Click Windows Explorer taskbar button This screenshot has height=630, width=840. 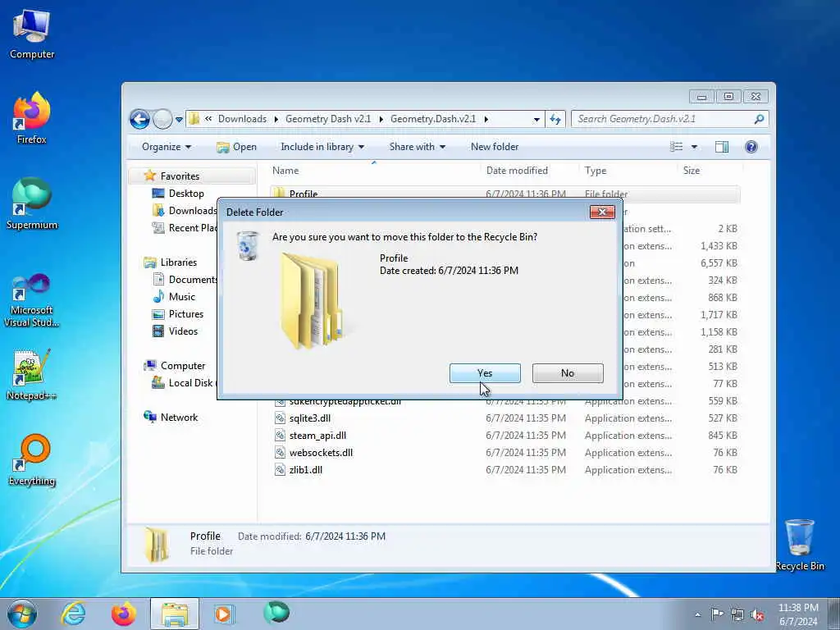175,614
